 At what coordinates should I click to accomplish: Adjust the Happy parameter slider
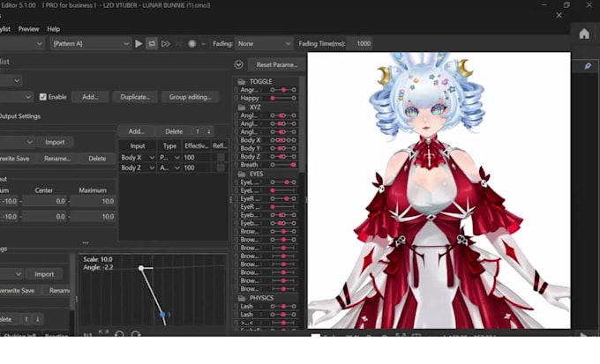point(283,98)
